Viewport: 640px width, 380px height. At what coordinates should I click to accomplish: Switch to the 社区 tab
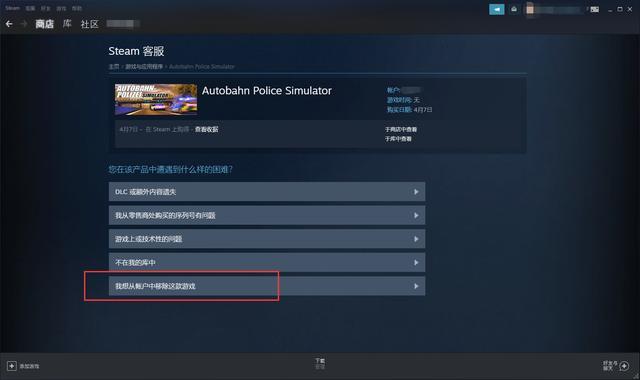pyautogui.click(x=89, y=24)
